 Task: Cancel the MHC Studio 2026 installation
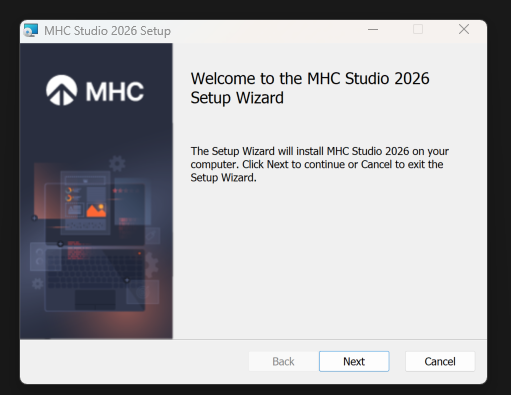pyautogui.click(x=440, y=361)
